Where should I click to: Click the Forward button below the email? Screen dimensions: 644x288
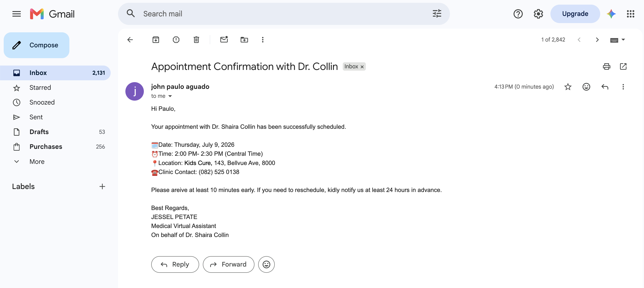[x=228, y=264]
